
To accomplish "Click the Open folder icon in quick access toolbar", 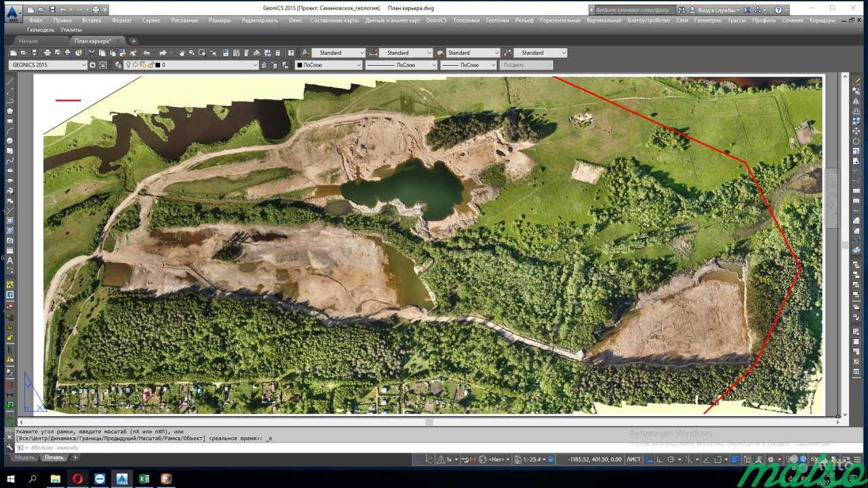I will coord(41,9).
